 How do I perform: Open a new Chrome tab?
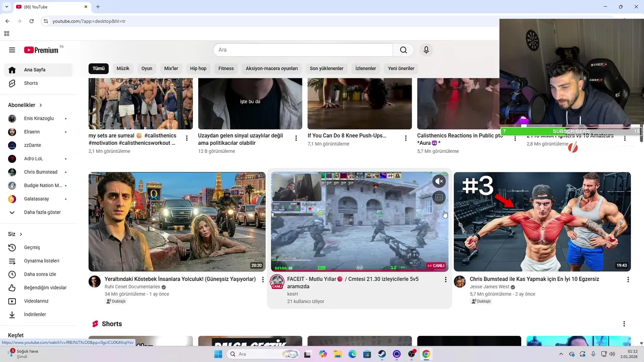98,7
